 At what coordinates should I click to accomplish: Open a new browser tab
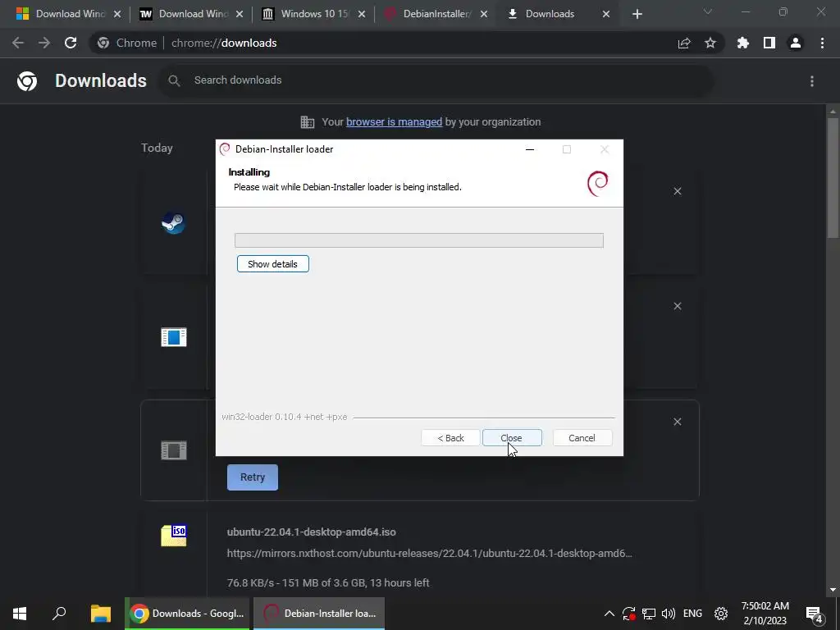[x=637, y=14]
